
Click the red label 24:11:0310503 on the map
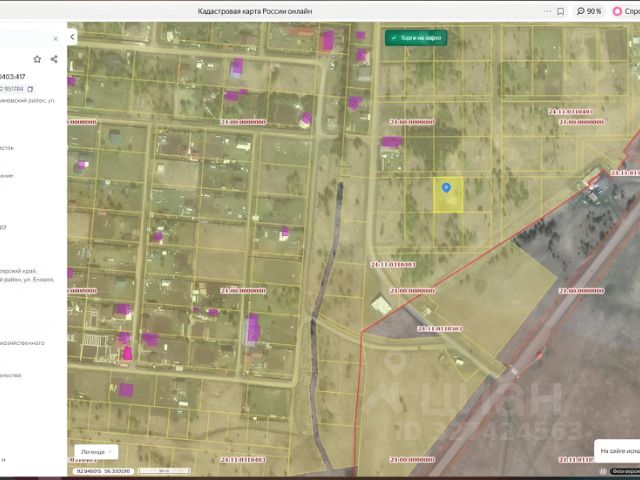(440, 329)
